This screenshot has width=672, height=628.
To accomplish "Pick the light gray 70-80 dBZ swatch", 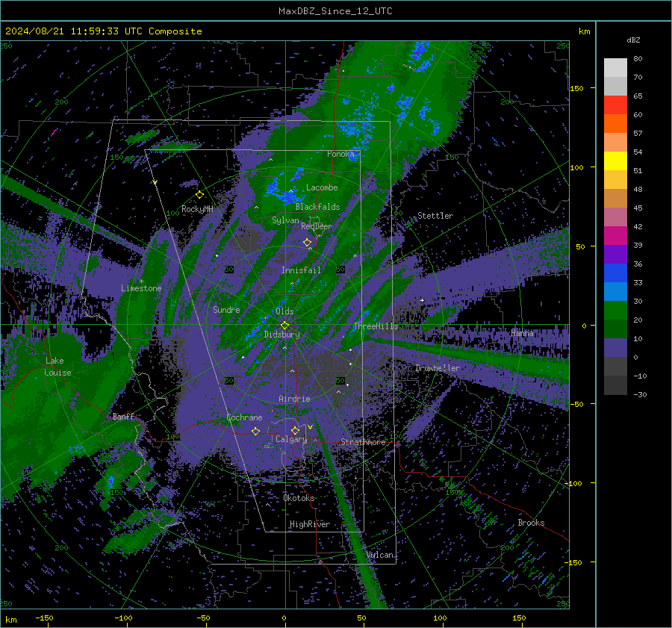I will tap(615, 68).
